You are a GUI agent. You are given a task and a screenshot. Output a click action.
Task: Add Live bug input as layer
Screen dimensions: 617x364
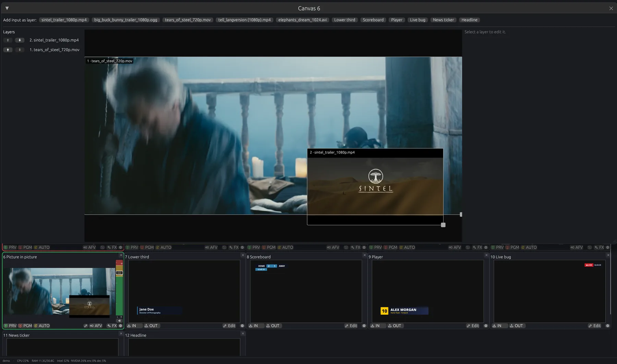tap(418, 20)
